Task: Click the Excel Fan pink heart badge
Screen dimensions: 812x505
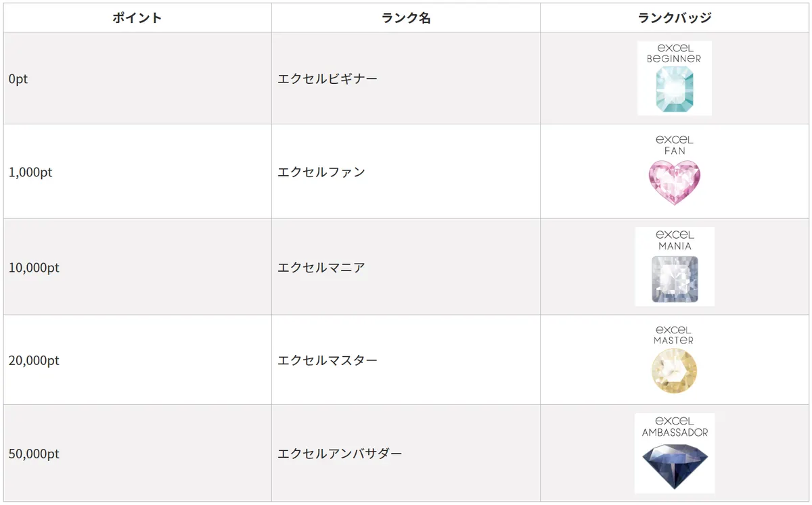Action: (675, 171)
